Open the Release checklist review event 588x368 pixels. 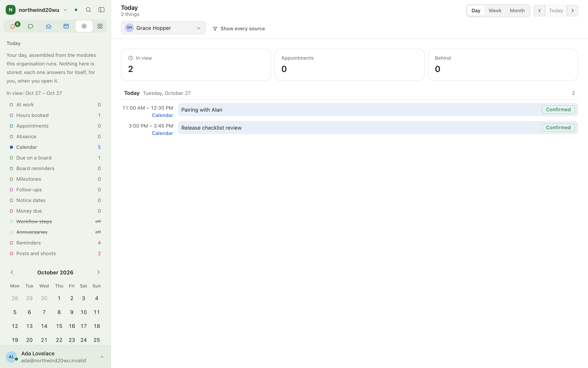[378, 128]
